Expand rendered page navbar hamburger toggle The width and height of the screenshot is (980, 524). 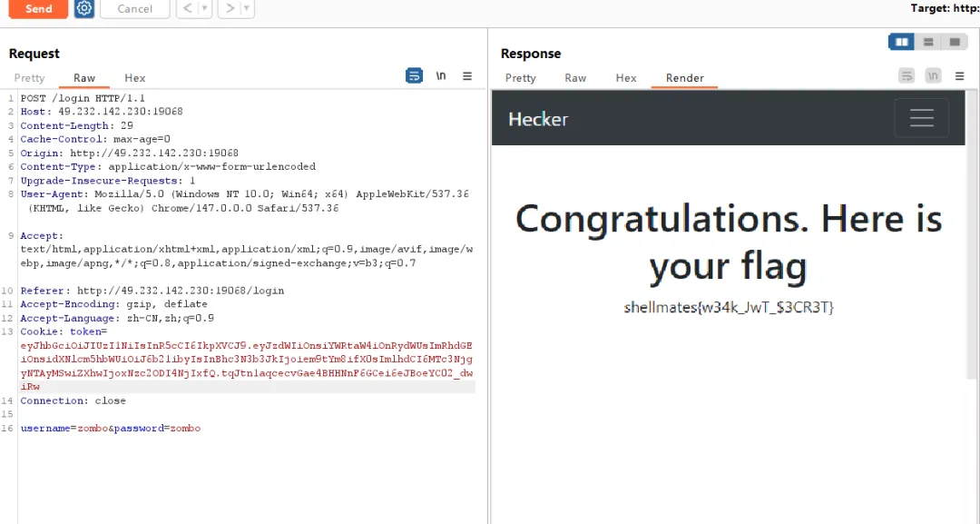(x=922, y=117)
